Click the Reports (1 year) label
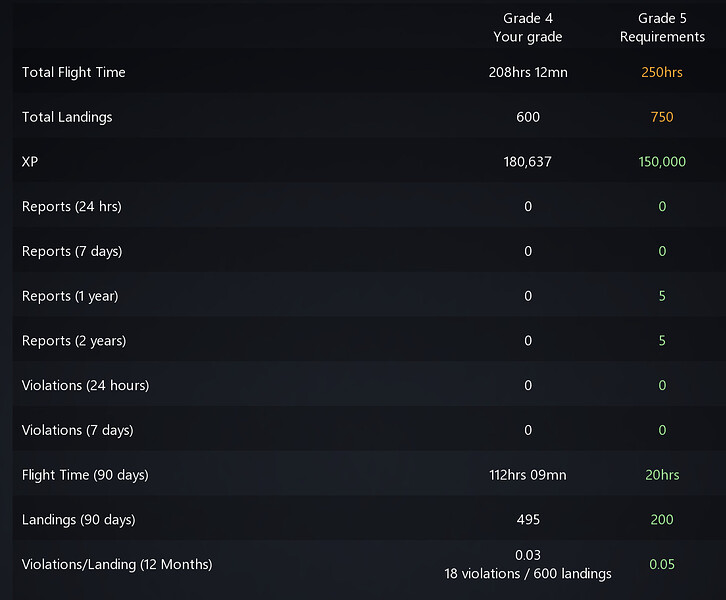The image size is (726, 600). [70, 296]
